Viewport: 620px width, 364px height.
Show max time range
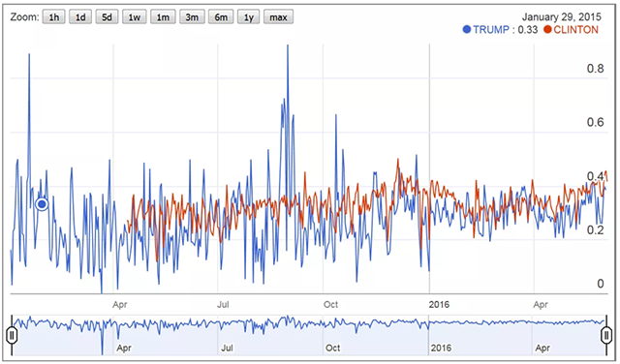(x=278, y=17)
